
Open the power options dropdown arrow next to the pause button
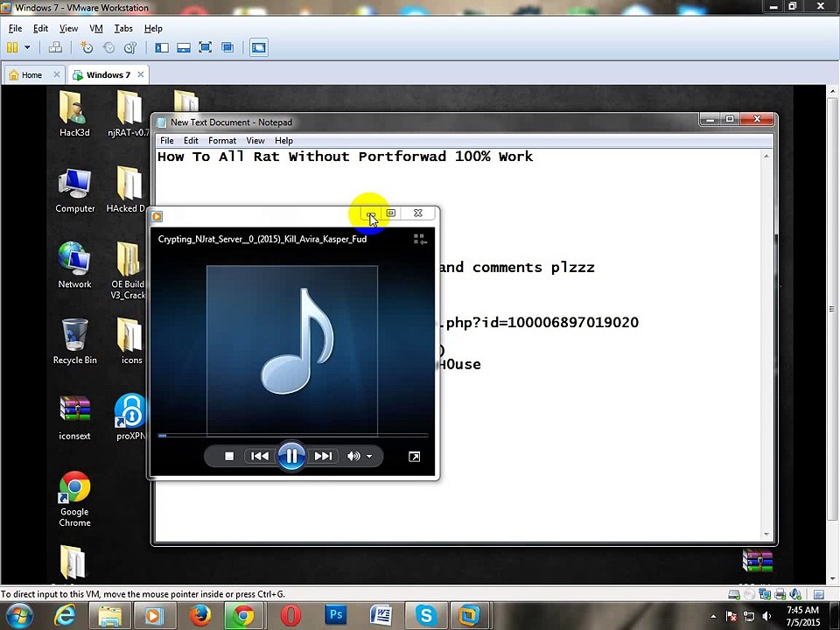coord(27,47)
